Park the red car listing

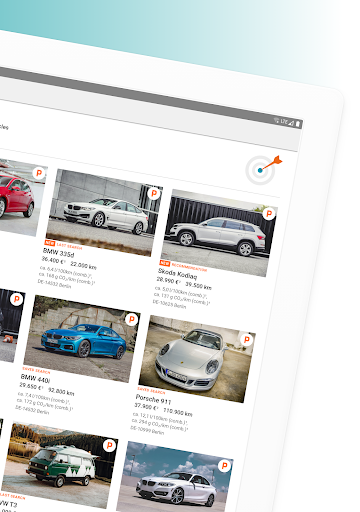39,173
